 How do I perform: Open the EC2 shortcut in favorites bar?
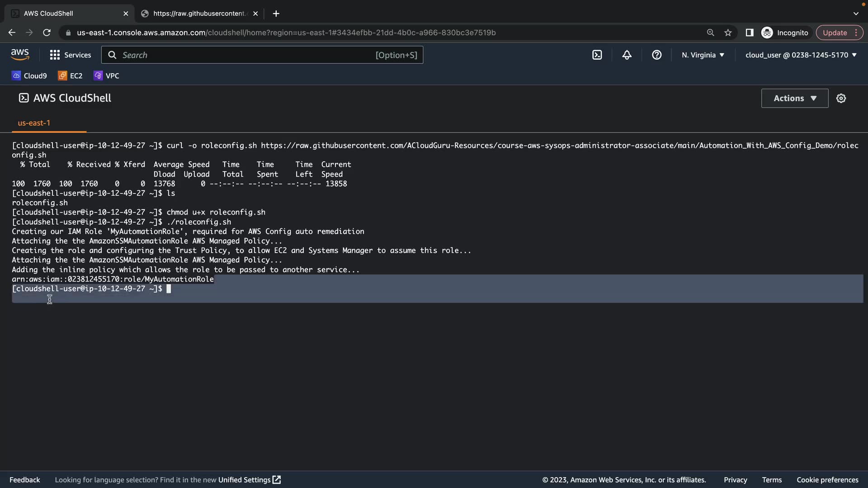pyautogui.click(x=71, y=76)
